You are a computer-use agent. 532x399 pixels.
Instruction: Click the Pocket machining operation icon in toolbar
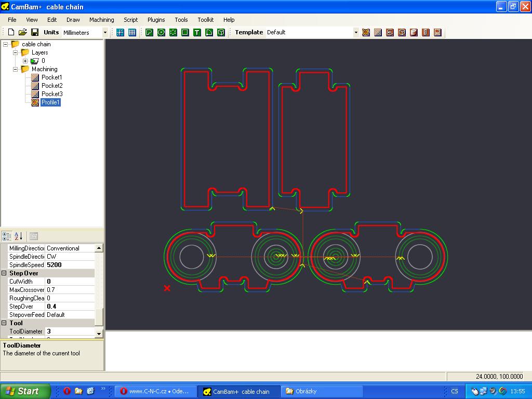378,32
